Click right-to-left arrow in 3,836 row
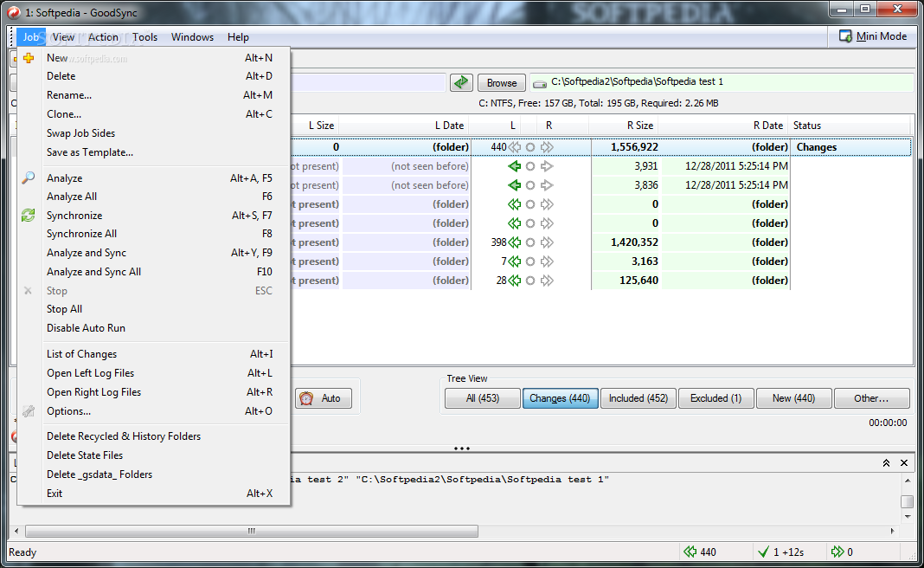 (514, 185)
